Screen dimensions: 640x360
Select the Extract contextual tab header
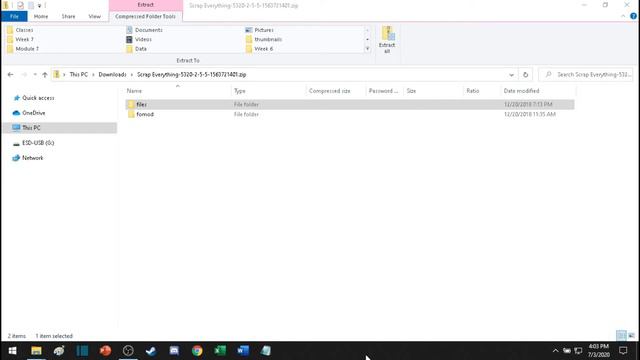coord(146,5)
